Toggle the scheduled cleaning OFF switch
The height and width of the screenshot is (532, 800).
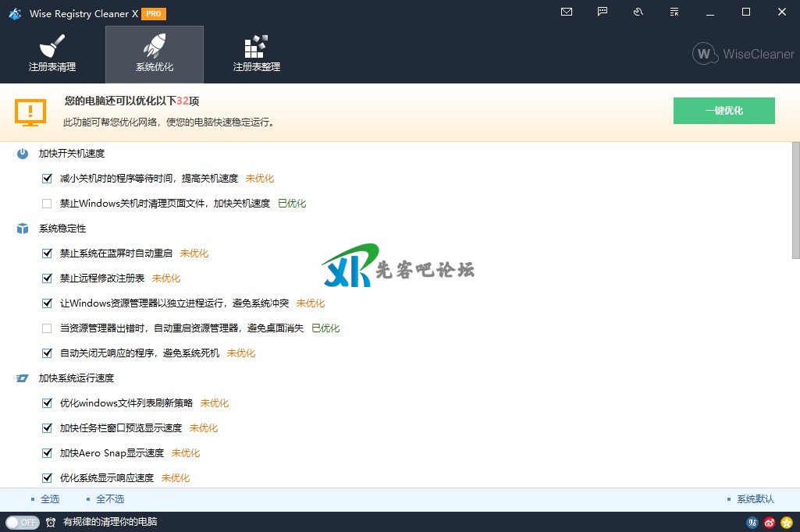tap(22, 523)
